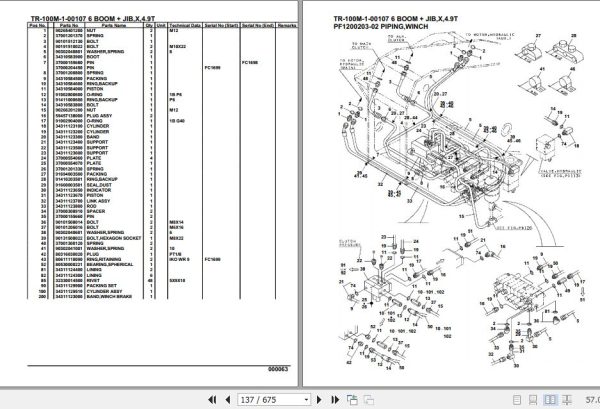The image size is (600, 409).
Task: Click the LINK ASSY parts row
Action: [x=162, y=200]
